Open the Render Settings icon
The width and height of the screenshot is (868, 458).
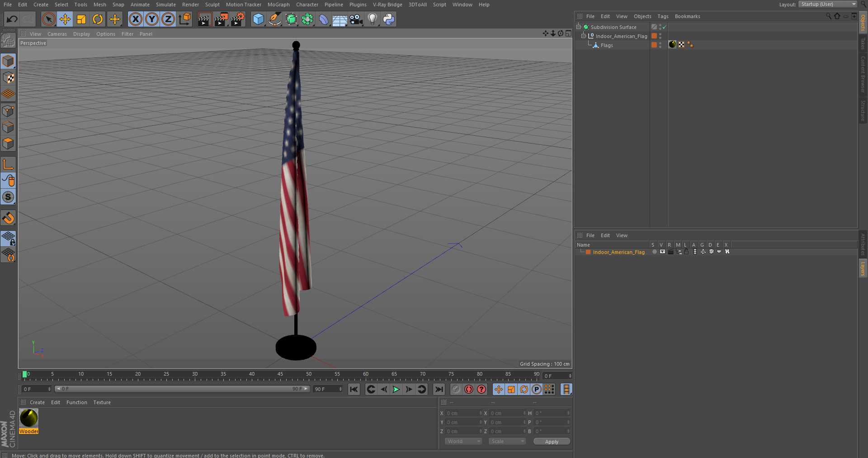(x=238, y=19)
